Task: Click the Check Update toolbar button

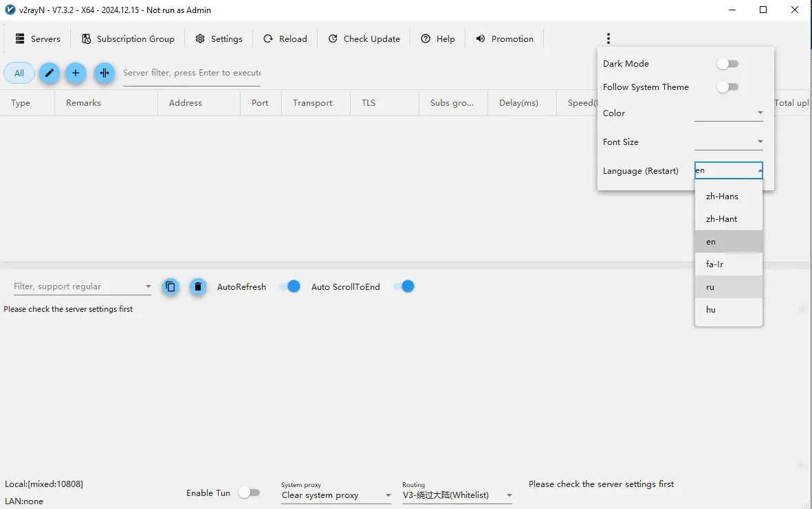Action: coord(364,39)
